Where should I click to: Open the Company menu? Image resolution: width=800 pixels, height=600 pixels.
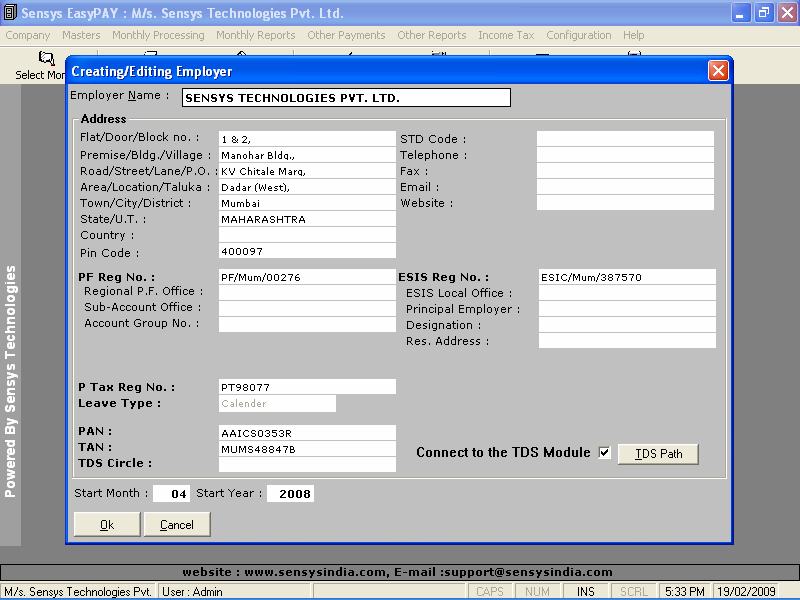[x=28, y=35]
